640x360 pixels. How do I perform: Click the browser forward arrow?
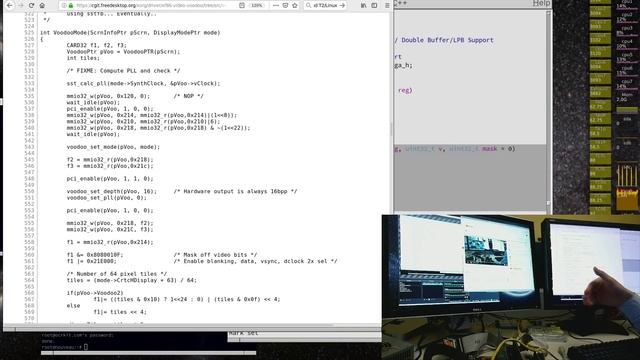pos(20,5)
